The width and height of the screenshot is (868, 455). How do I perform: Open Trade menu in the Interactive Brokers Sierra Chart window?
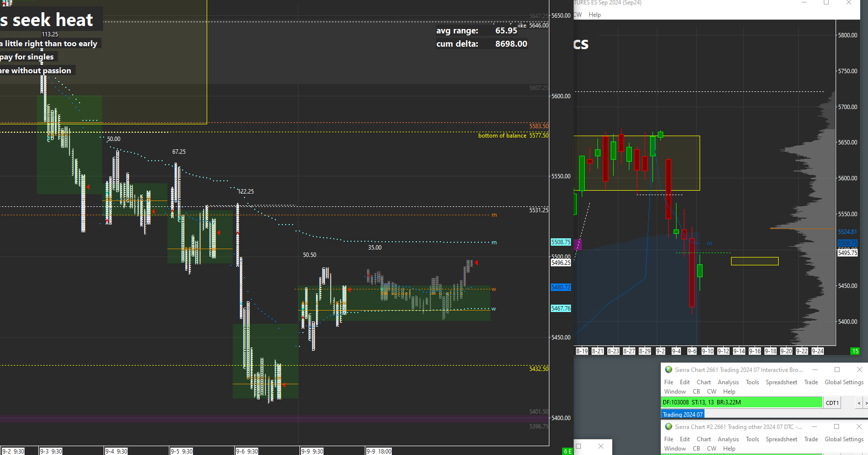811,382
